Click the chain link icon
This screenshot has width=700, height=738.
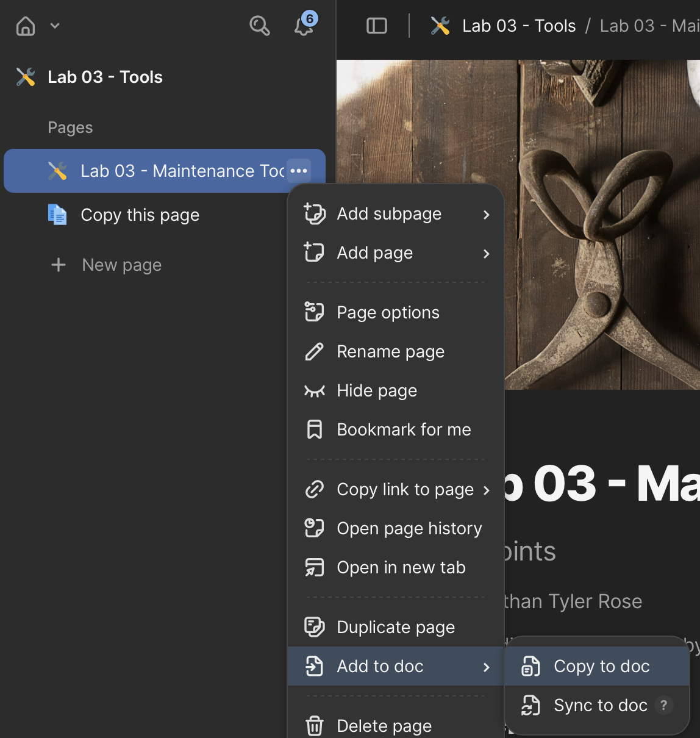pyautogui.click(x=315, y=489)
